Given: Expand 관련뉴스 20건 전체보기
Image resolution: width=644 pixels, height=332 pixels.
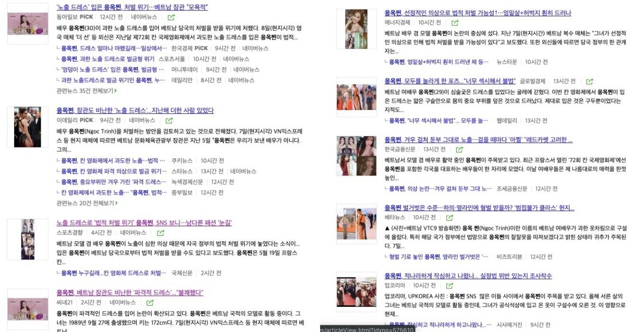Looking at the screenshot, I should pos(86,203).
